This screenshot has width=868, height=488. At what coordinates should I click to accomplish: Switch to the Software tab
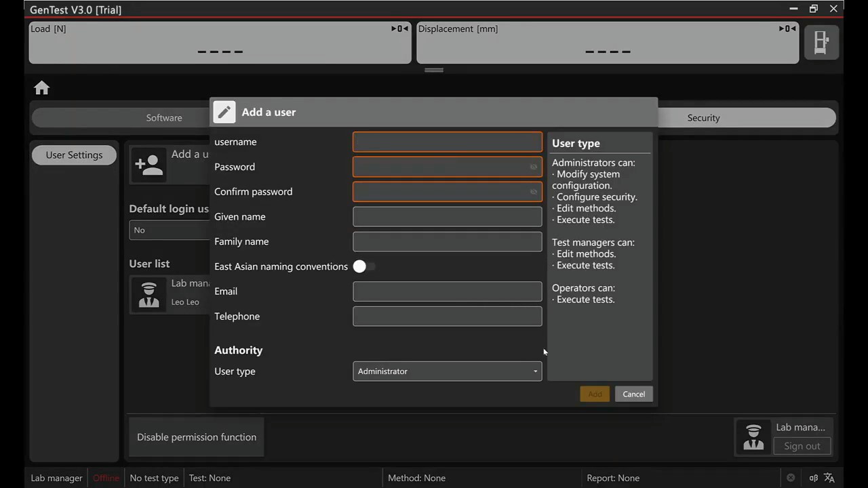coord(164,118)
